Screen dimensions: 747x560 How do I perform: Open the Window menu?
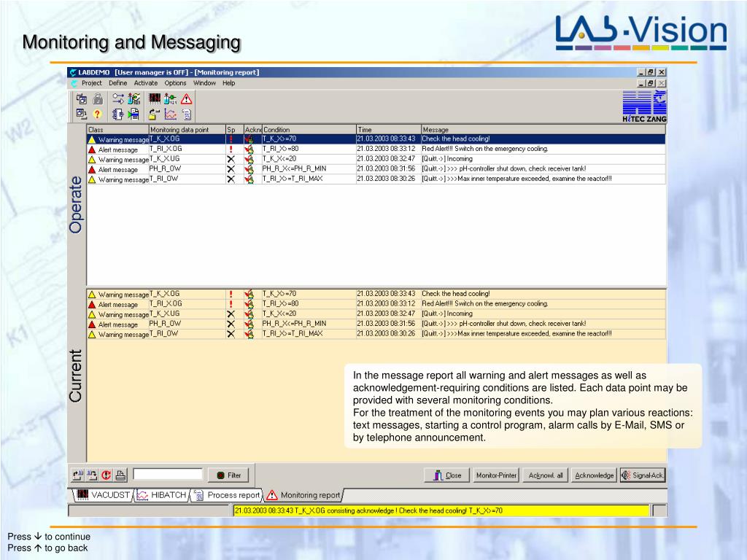(x=204, y=83)
